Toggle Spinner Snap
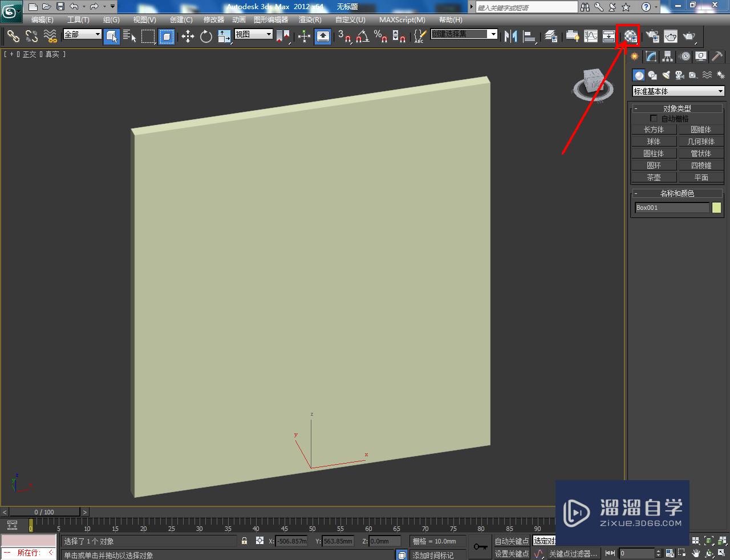Viewport: 730px width, 560px height. click(399, 36)
